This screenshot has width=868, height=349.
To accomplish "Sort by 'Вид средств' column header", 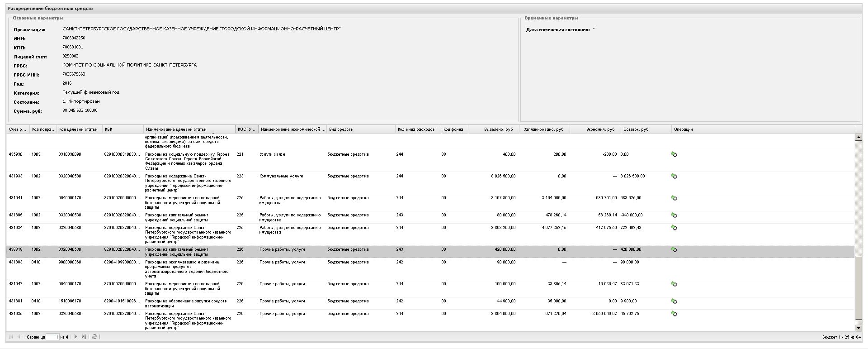I will [x=361, y=129].
